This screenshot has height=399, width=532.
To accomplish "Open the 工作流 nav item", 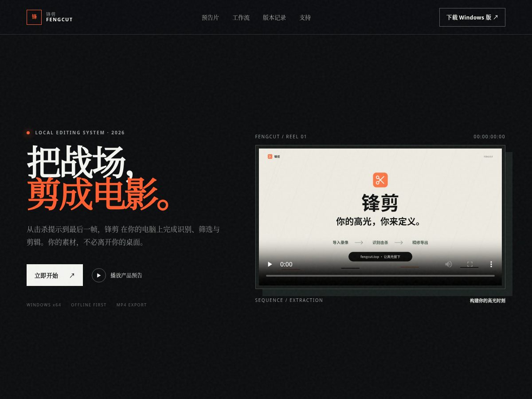I will pos(241,18).
